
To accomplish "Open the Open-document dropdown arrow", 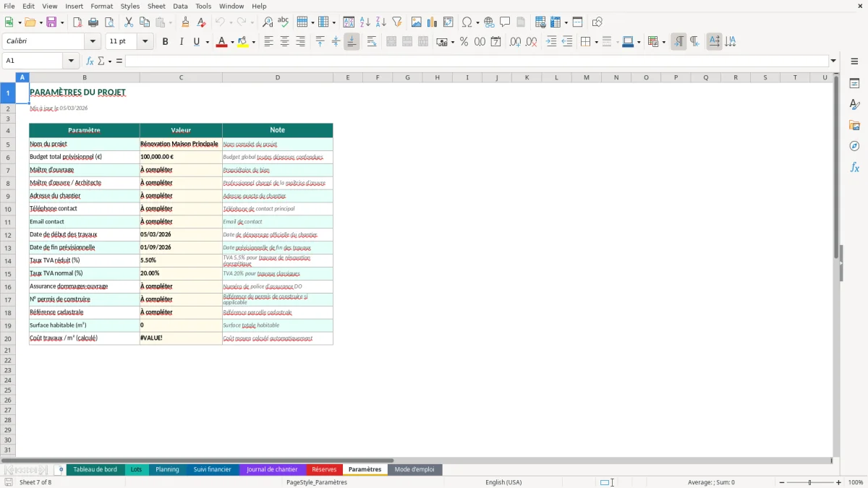I will coord(41,22).
